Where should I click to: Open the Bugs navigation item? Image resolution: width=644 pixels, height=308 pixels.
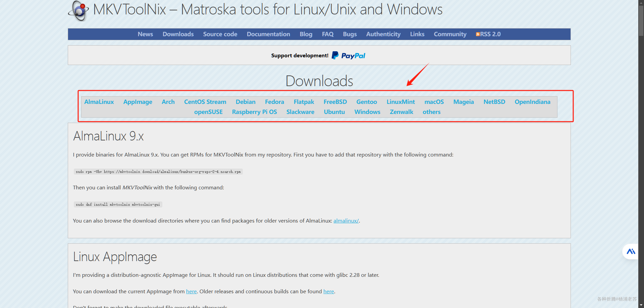tap(350, 34)
